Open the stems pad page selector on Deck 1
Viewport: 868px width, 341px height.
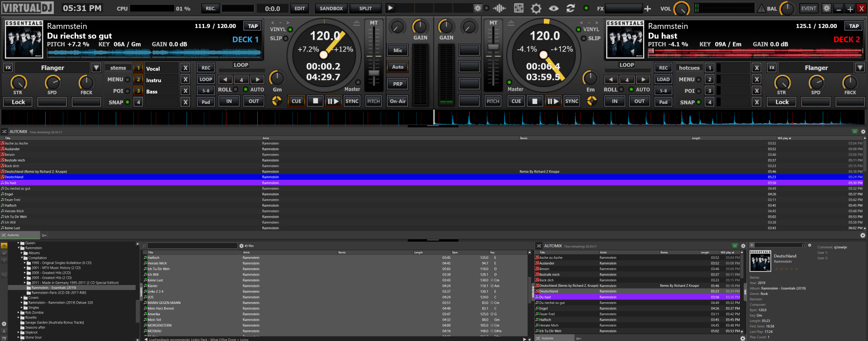[118, 68]
